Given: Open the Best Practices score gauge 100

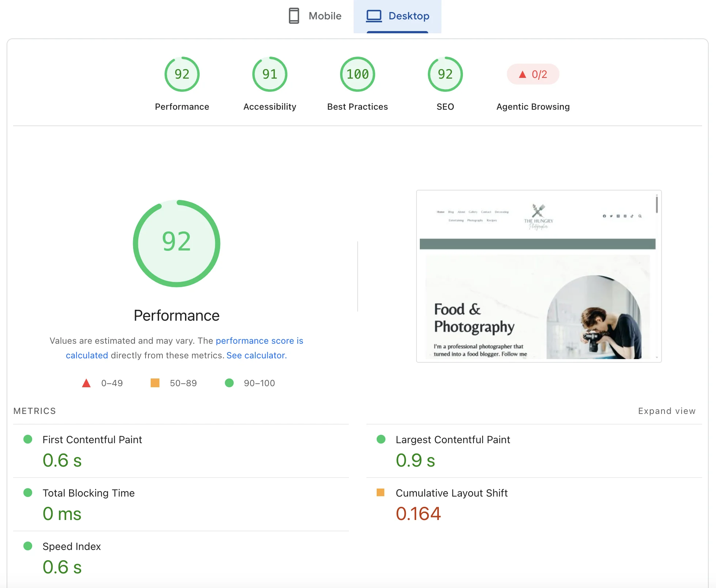Looking at the screenshot, I should (x=358, y=74).
